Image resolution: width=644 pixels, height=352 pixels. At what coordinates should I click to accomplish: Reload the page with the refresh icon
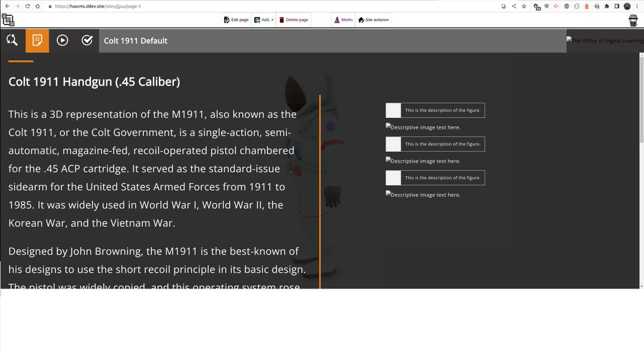coord(27,6)
